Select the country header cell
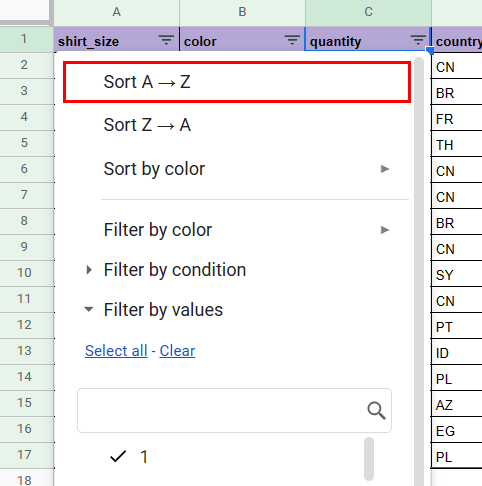This screenshot has height=486, width=482. tap(457, 40)
